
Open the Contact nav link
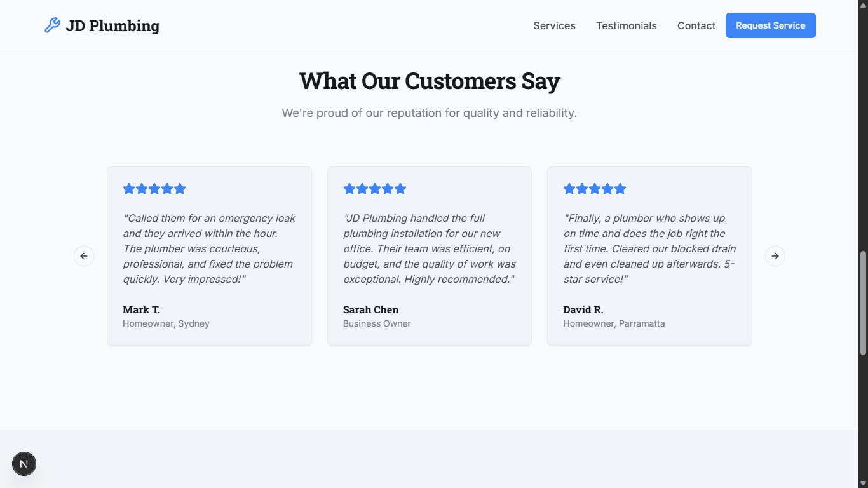click(696, 25)
